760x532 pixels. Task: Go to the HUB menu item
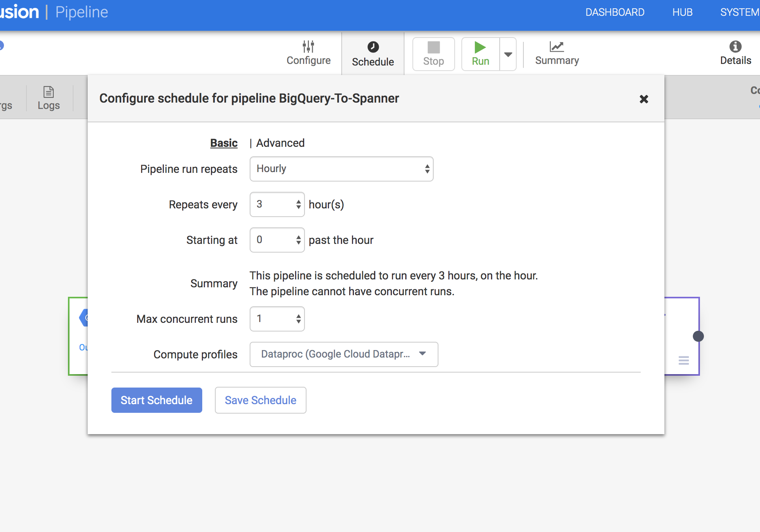tap(682, 12)
